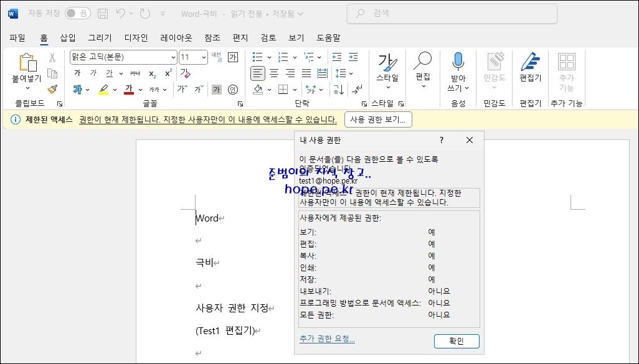Apply strikethrough formatting
The width and height of the screenshot is (639, 364).
135,73
